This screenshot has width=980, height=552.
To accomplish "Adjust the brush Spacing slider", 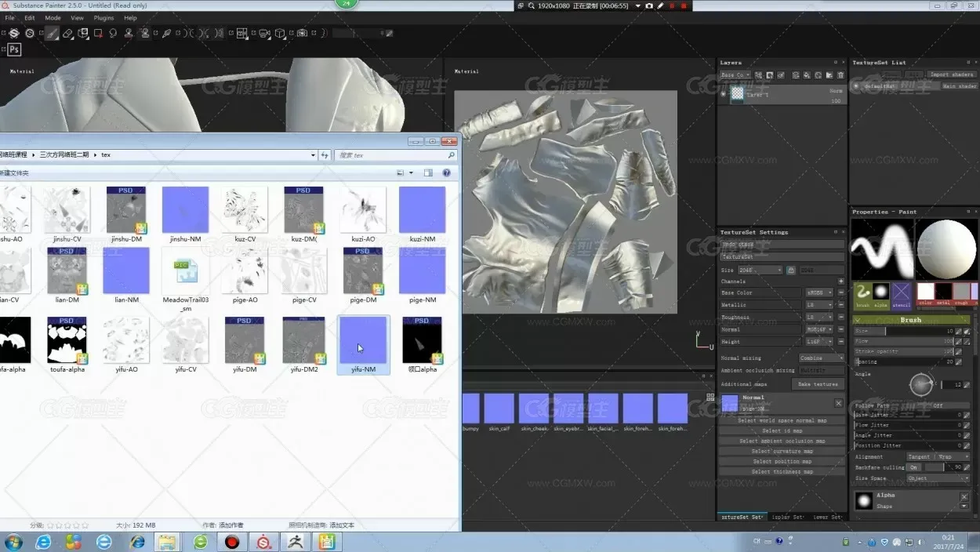I will [904, 361].
